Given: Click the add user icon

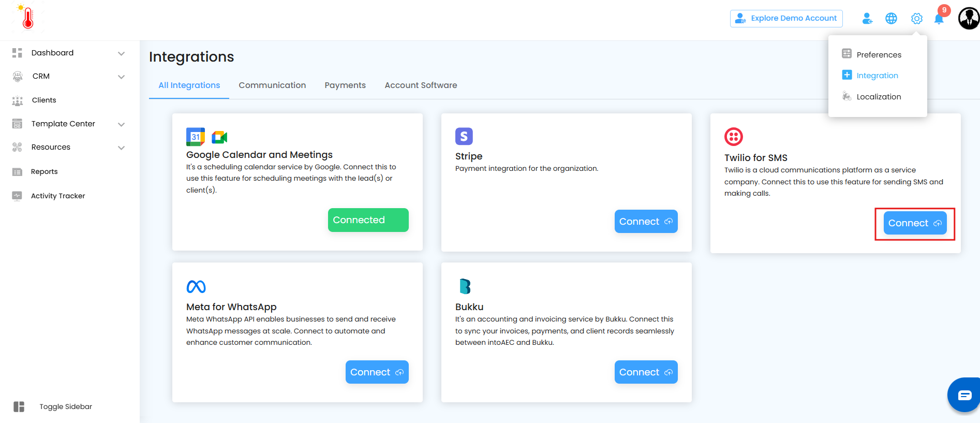Looking at the screenshot, I should coord(867,19).
